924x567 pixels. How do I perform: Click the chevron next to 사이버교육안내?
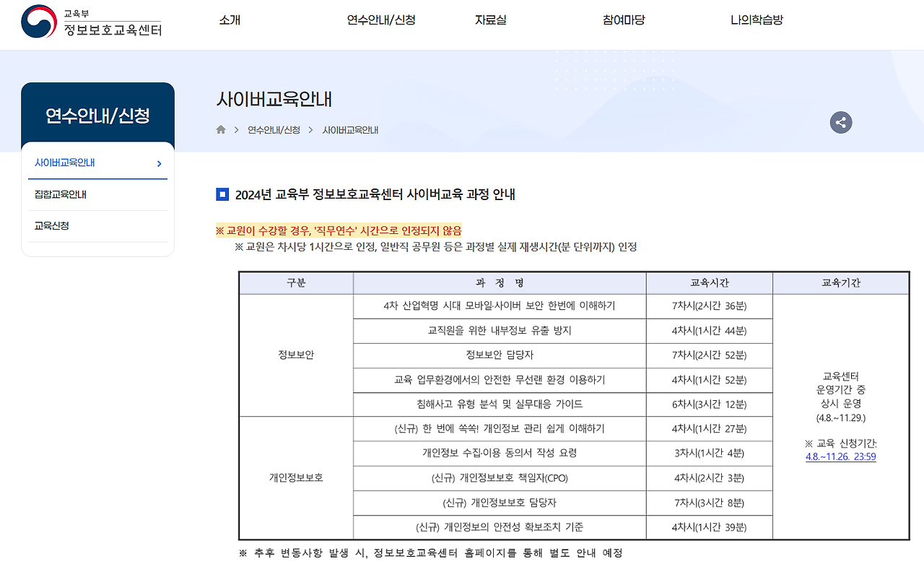point(159,163)
